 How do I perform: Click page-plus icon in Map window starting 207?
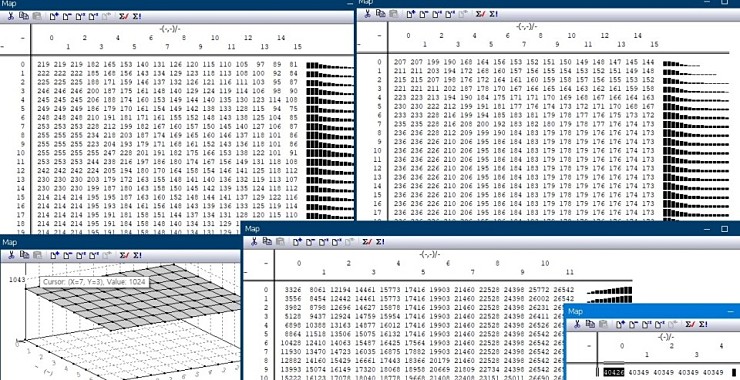point(411,14)
